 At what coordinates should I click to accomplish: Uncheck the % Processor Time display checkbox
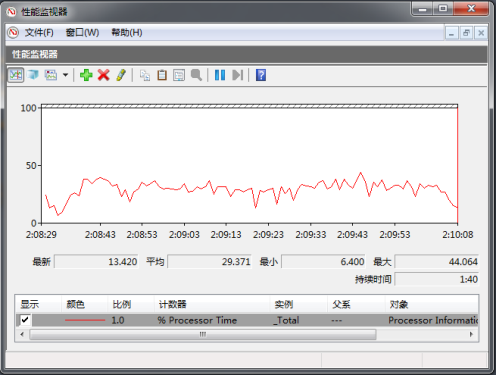pos(25,320)
